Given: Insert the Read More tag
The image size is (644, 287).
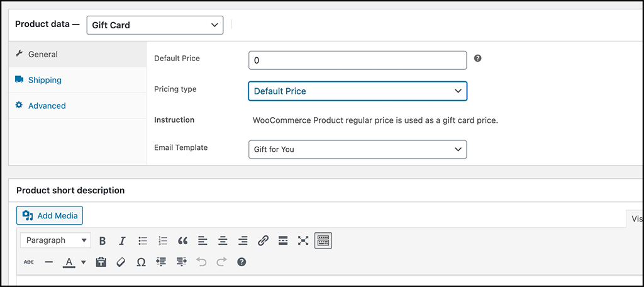Looking at the screenshot, I should [x=283, y=240].
